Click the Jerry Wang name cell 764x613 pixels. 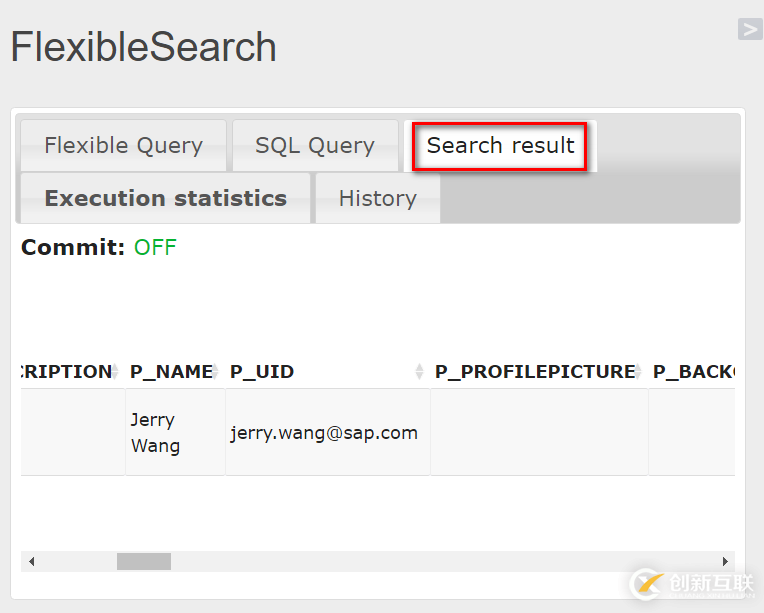(x=155, y=433)
